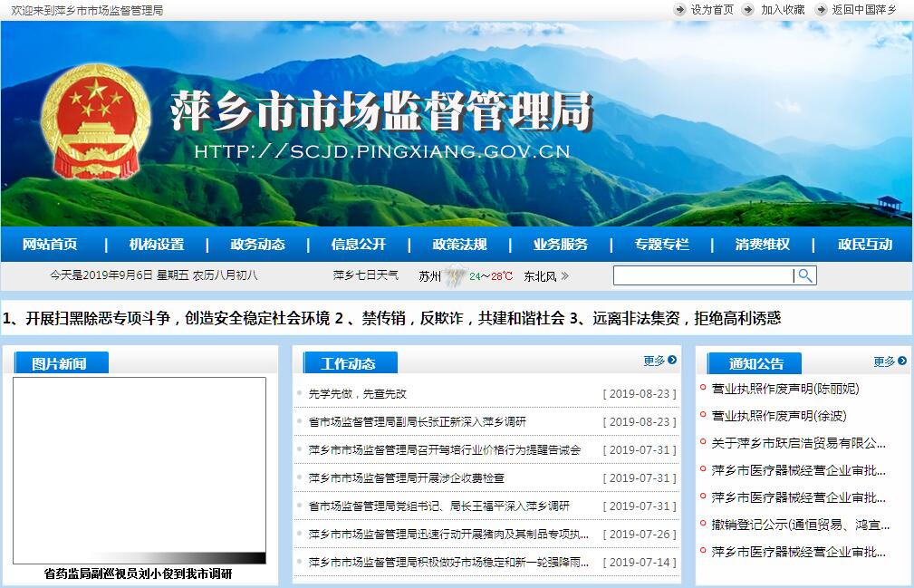Open the 专题专栏 menu item

tap(661, 245)
